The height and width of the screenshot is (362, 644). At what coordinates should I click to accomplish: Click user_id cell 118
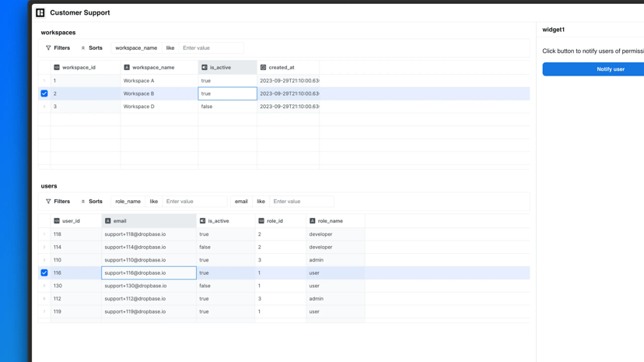pos(76,234)
